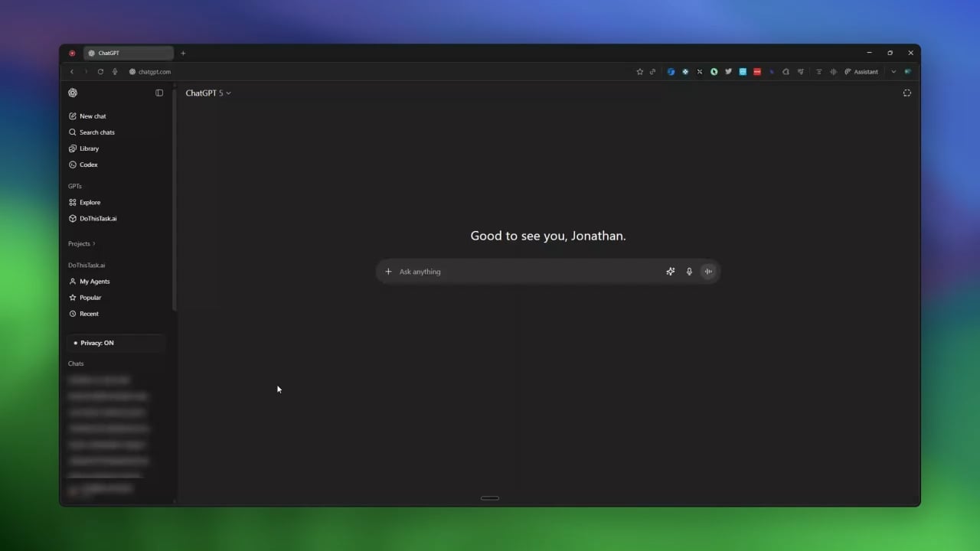Viewport: 980px width, 551px height.
Task: Open the Assistant button in toolbar
Action: point(861,72)
